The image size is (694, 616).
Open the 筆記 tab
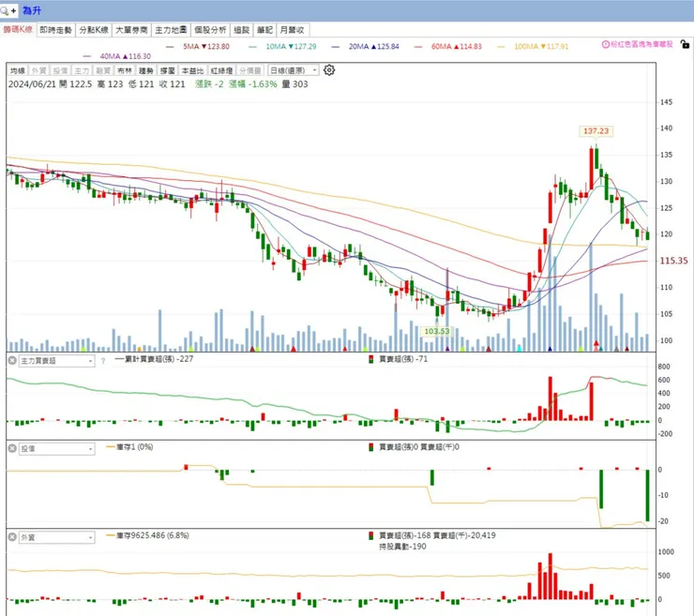pyautogui.click(x=264, y=30)
